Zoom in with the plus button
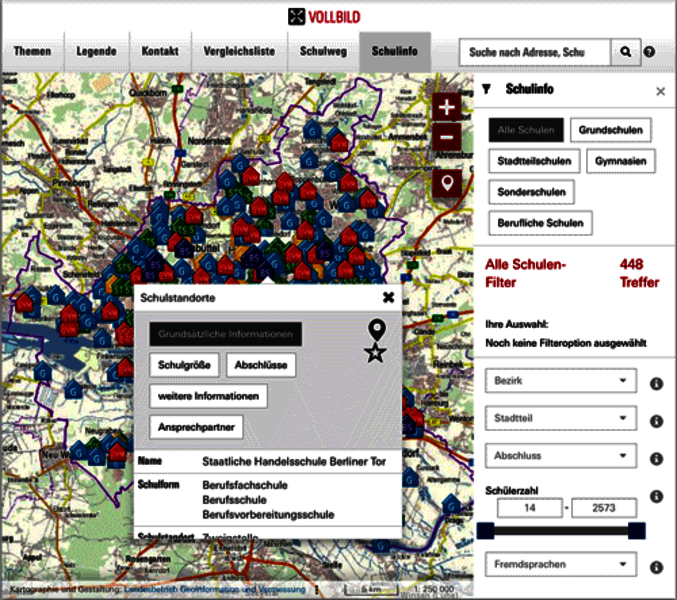This screenshot has width=677, height=600. coord(447,107)
